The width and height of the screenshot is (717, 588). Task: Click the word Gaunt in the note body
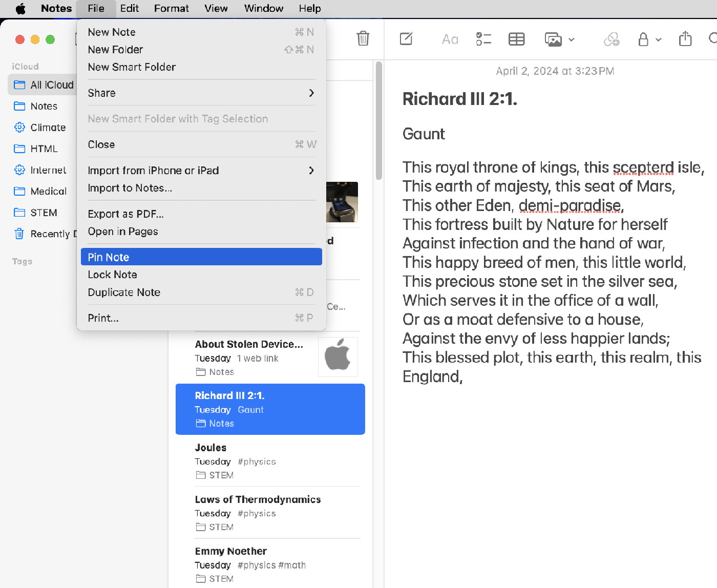pos(424,134)
